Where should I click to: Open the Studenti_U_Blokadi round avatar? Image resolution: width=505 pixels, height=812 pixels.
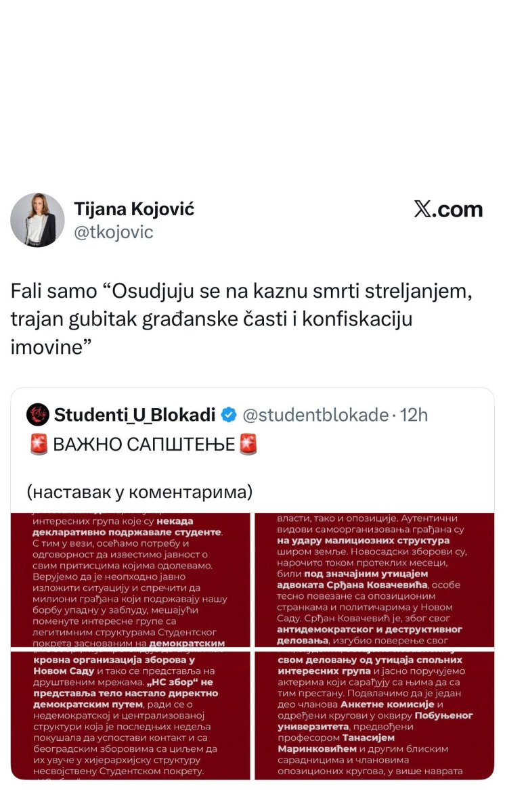click(x=38, y=414)
